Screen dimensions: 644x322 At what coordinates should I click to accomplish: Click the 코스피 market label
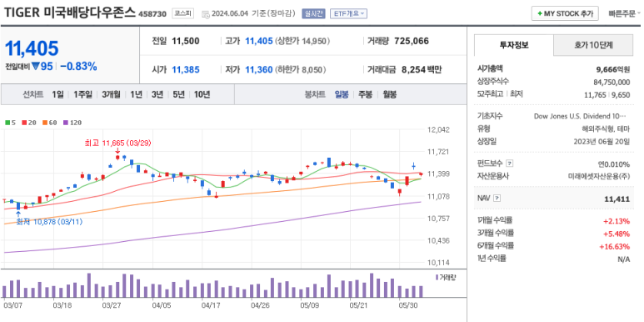point(182,13)
